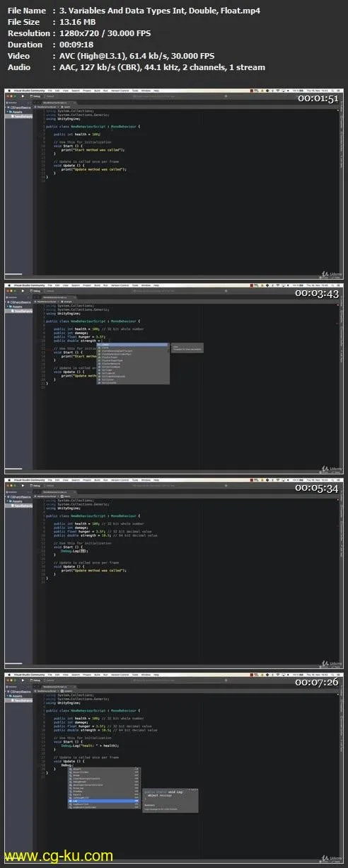Screen dimensions: 348x868
Task: Click 'using UnityEngine;' line in 00:07:26 frame
Action: pos(63,702)
